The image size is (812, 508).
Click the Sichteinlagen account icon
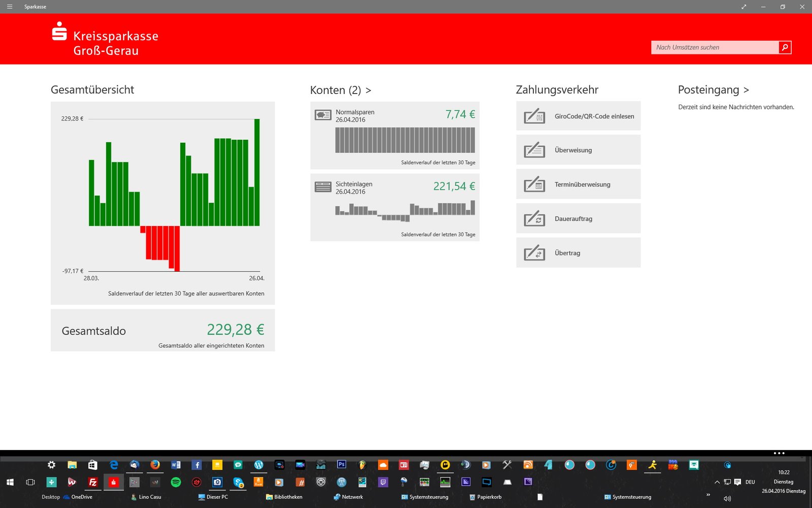(x=323, y=187)
